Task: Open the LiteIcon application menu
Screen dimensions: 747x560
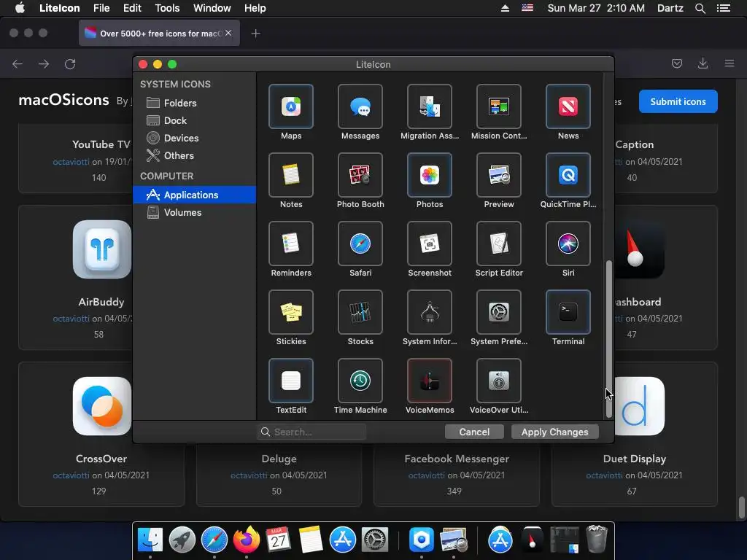Action: coord(60,8)
